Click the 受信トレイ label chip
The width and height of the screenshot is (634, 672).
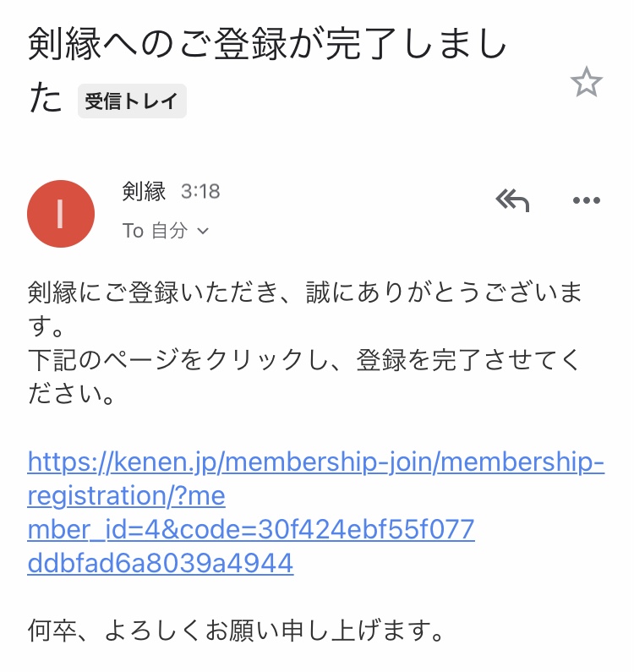(x=132, y=102)
